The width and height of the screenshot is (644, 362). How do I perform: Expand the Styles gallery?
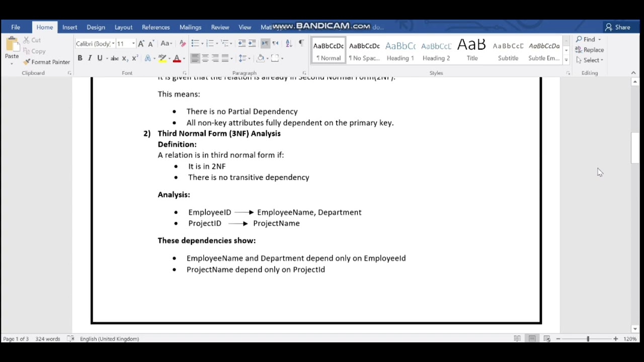click(566, 60)
